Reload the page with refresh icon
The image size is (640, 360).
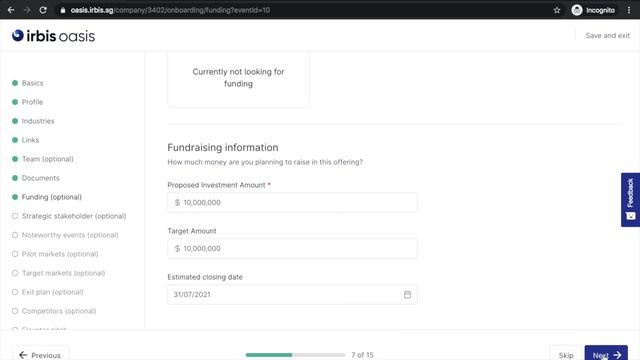[43, 10]
